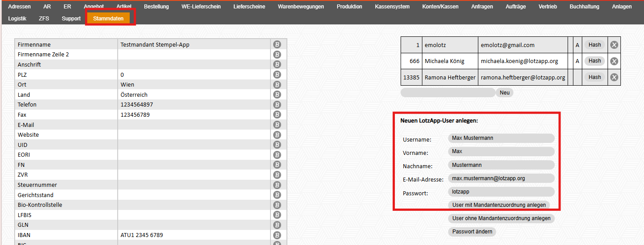Click Hash button for Ramona Heftberger

[x=595, y=77]
